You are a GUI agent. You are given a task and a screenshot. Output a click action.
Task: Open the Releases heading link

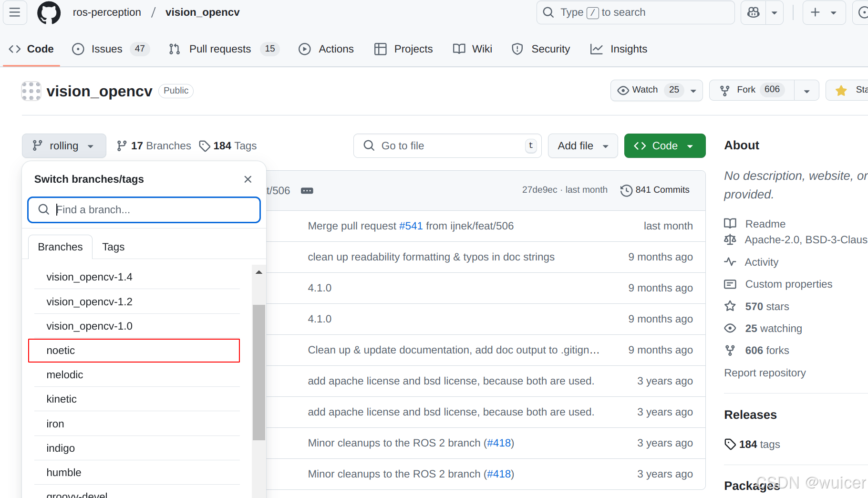(x=750, y=415)
